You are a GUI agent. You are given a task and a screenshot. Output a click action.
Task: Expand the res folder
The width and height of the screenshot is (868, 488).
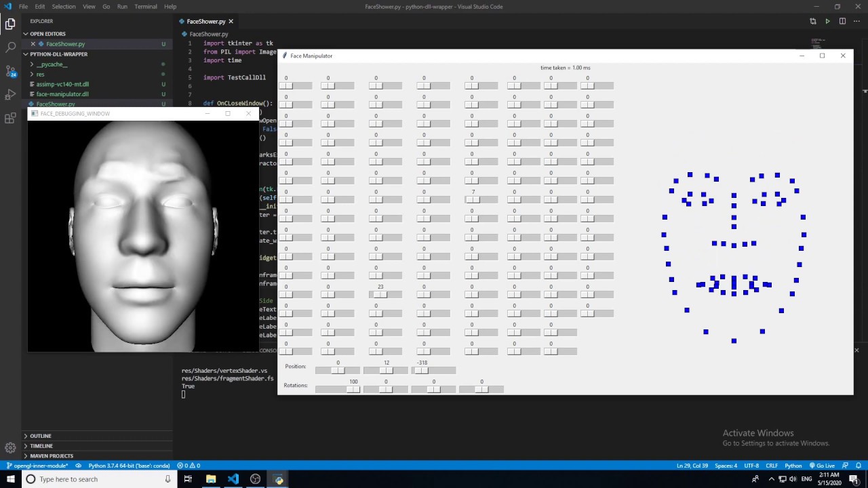click(97, 74)
